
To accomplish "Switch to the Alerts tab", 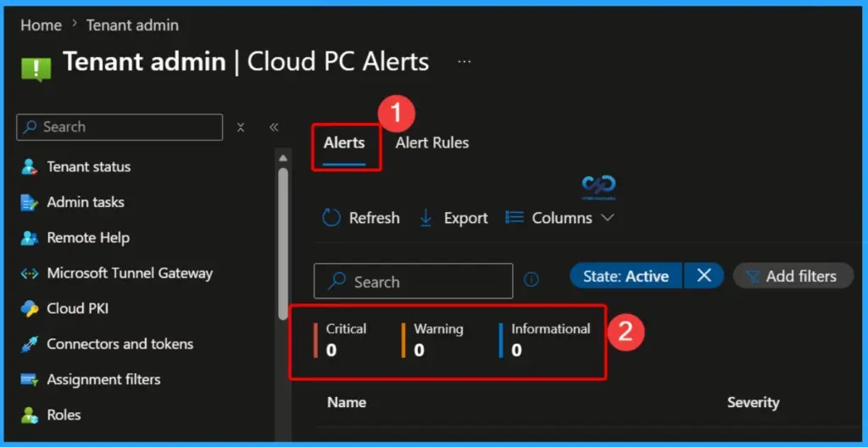I will point(344,142).
